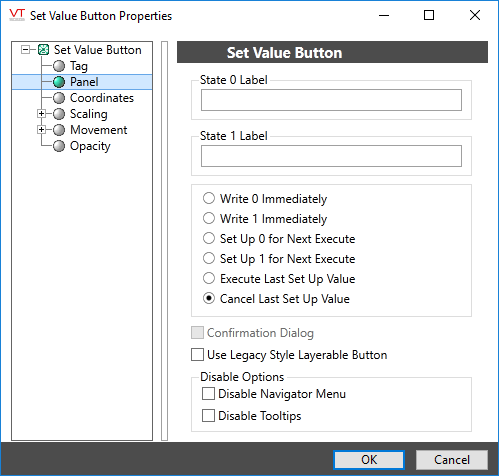Click the Scaling node circle icon
The image size is (499, 476).
(x=59, y=114)
